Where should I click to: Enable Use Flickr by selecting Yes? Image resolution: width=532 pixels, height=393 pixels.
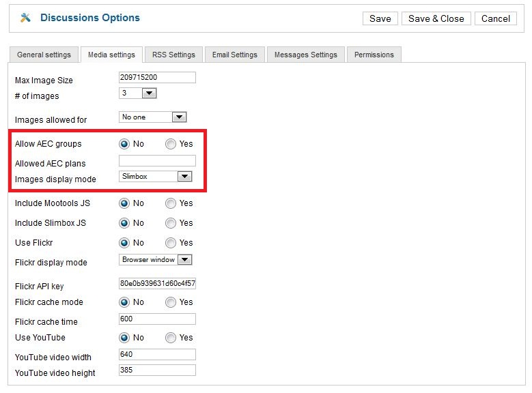(171, 243)
